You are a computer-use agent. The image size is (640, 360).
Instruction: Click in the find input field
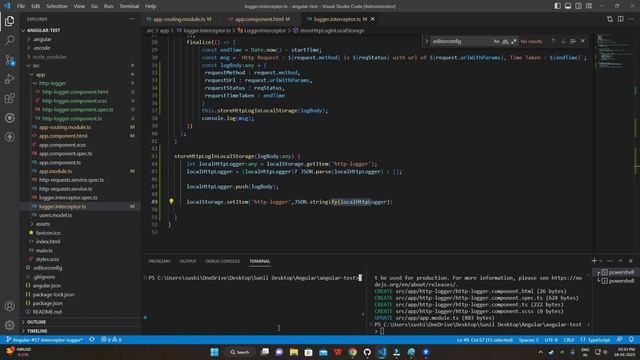coord(461,41)
